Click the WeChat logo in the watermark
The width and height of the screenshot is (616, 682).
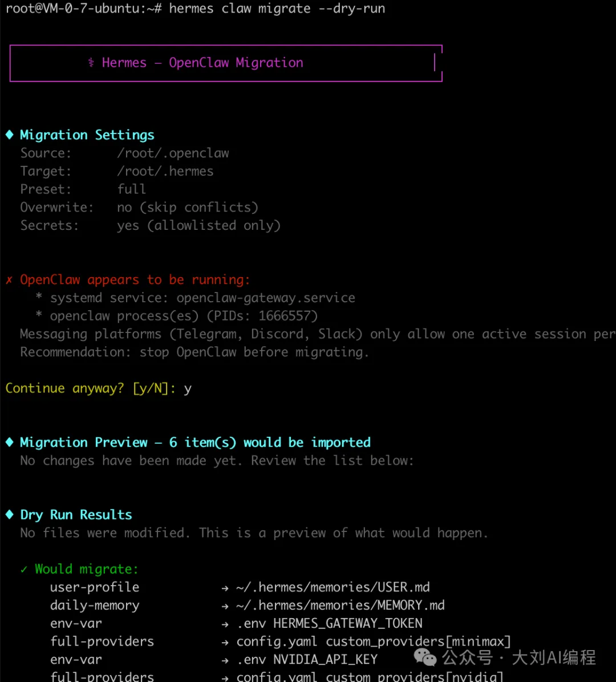(425, 657)
